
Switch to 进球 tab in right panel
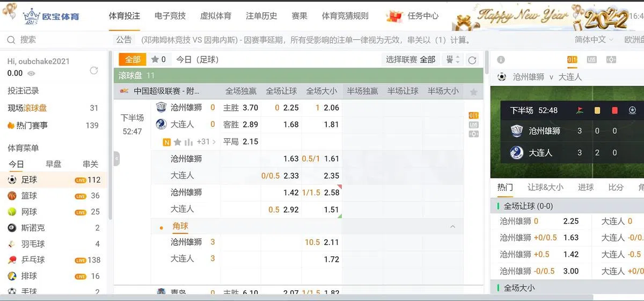[x=586, y=188]
